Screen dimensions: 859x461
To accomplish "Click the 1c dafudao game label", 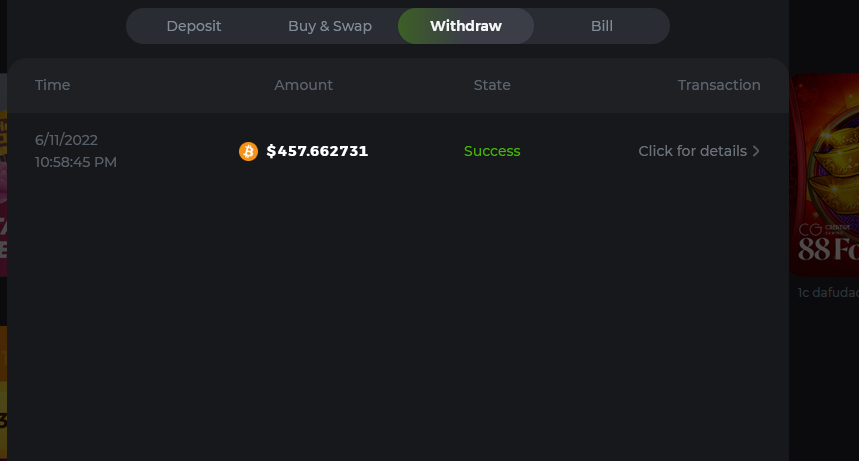I will [827, 292].
